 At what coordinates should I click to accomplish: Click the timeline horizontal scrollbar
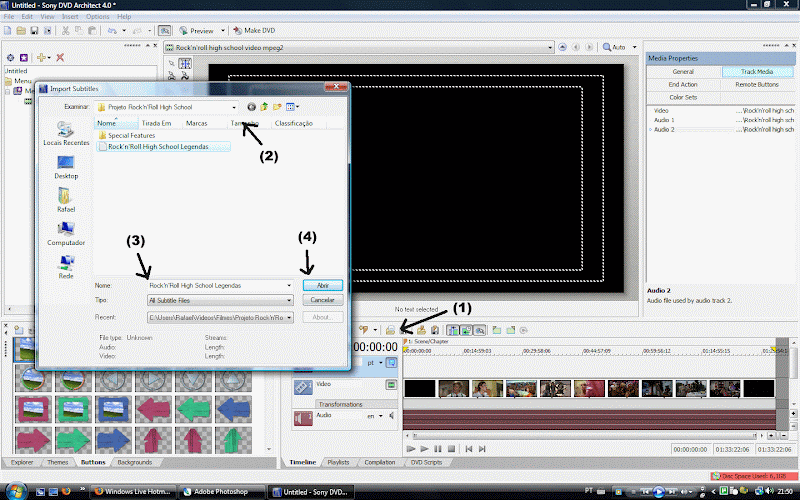585,436
